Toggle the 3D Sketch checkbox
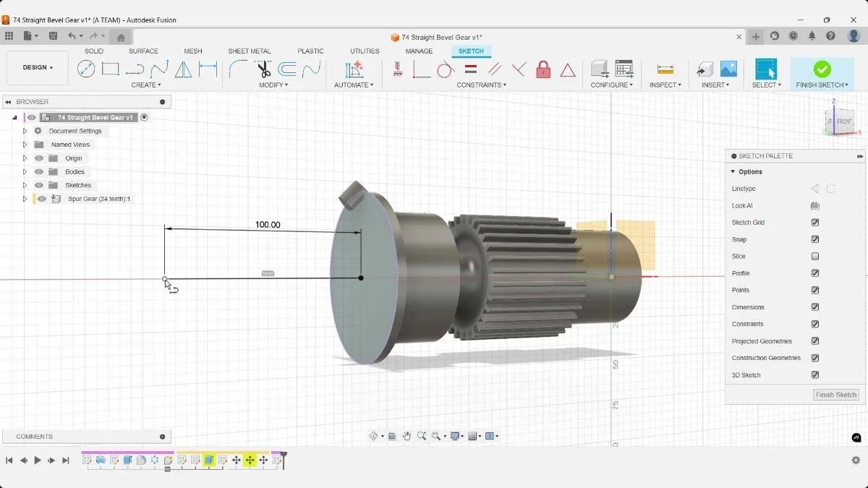The width and height of the screenshot is (868, 488). (815, 375)
